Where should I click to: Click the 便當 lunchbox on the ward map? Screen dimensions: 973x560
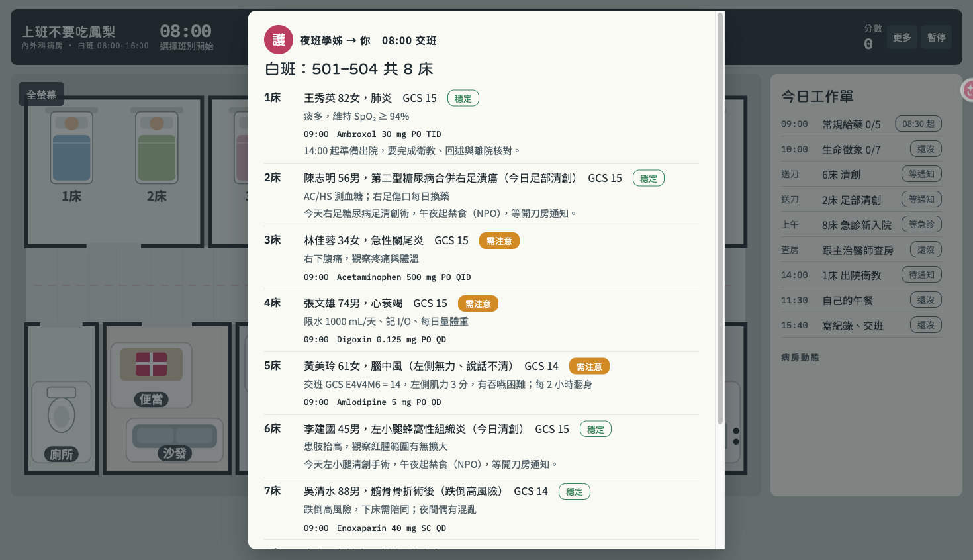click(152, 375)
